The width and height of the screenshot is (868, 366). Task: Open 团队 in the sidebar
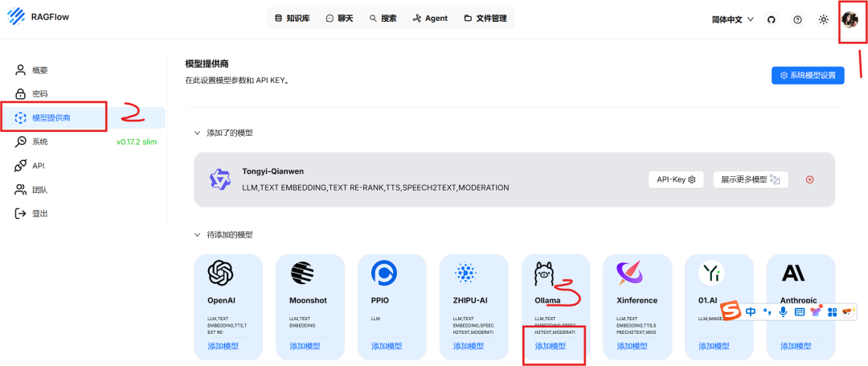pyautogui.click(x=83, y=190)
